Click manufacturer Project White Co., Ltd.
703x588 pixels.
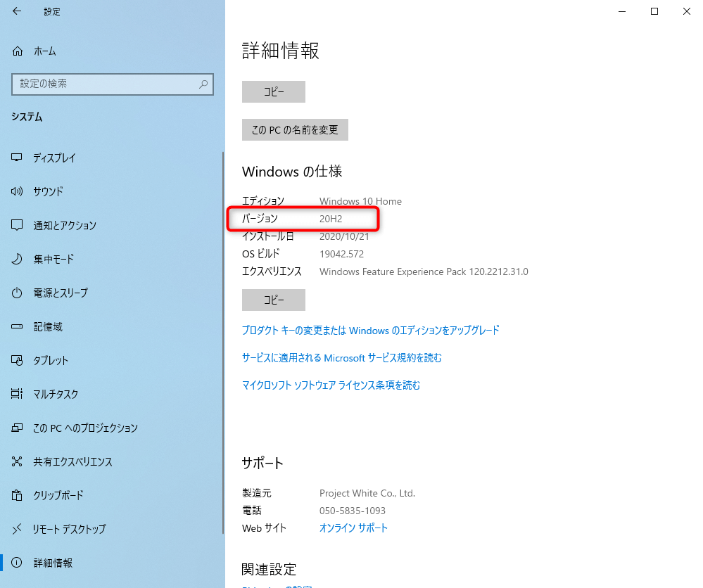[x=367, y=493]
